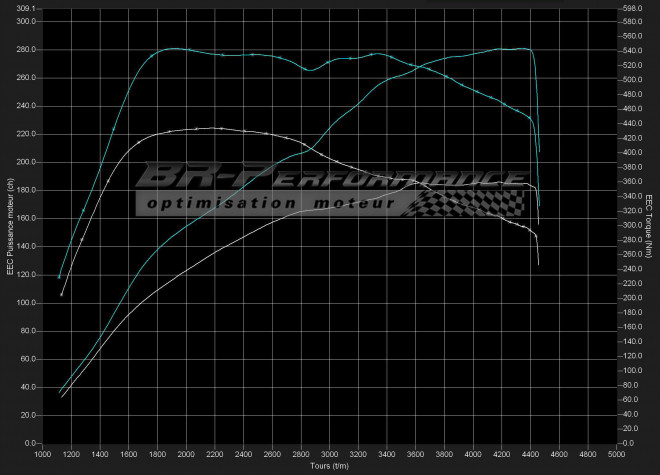Image resolution: width=660 pixels, height=475 pixels.
Task: Click the 0.0 label on the power axis
Action: pos(30,443)
